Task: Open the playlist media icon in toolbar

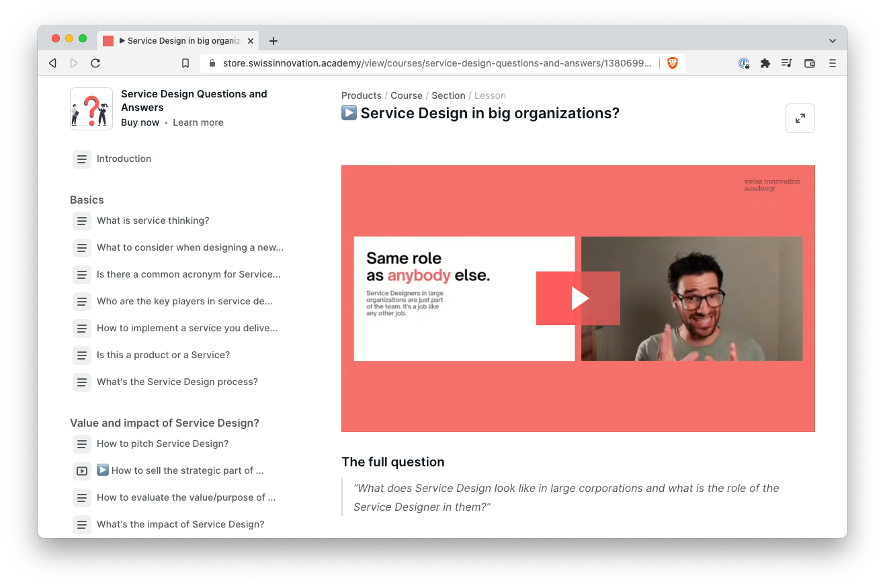Action: coord(787,63)
